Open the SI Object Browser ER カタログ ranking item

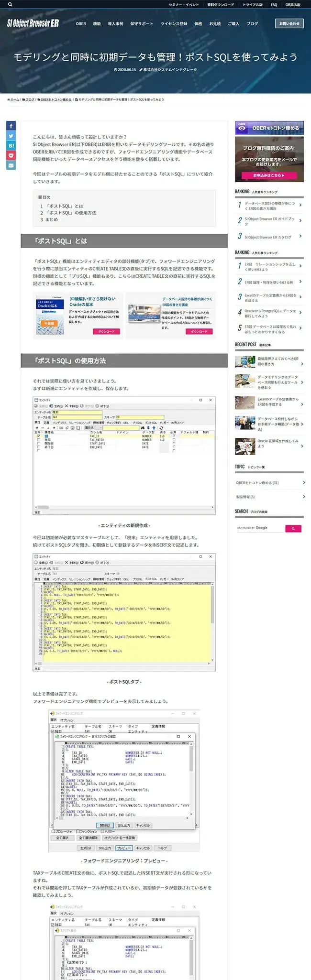[269, 237]
